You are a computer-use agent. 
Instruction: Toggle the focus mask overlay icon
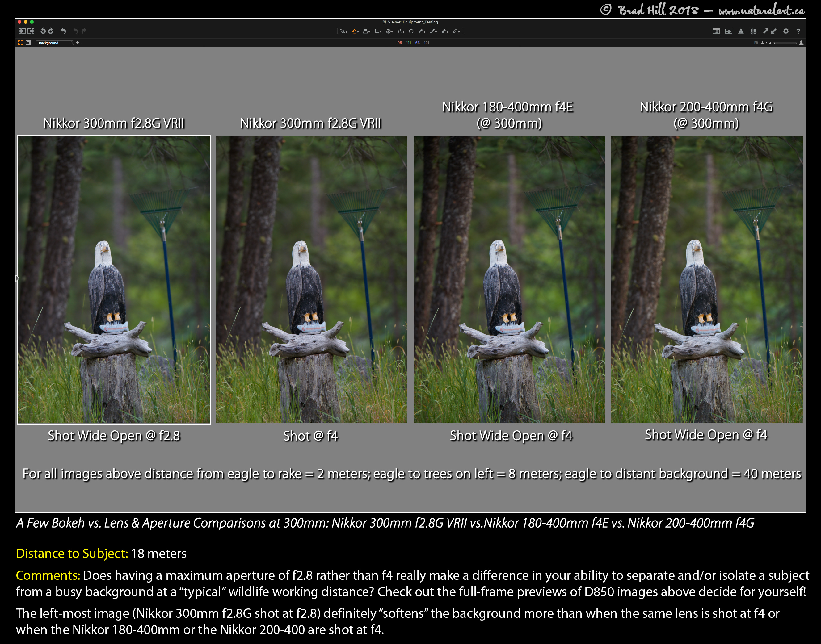coord(729,31)
